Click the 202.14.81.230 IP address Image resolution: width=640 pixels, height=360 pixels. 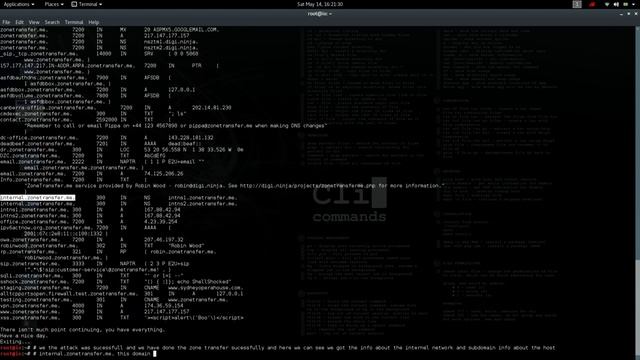tap(211, 108)
